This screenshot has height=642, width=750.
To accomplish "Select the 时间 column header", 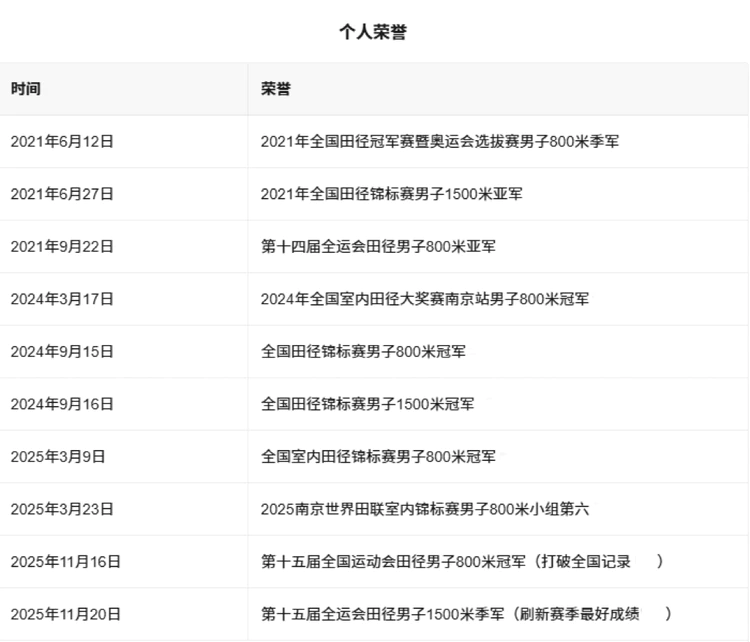I will [26, 89].
